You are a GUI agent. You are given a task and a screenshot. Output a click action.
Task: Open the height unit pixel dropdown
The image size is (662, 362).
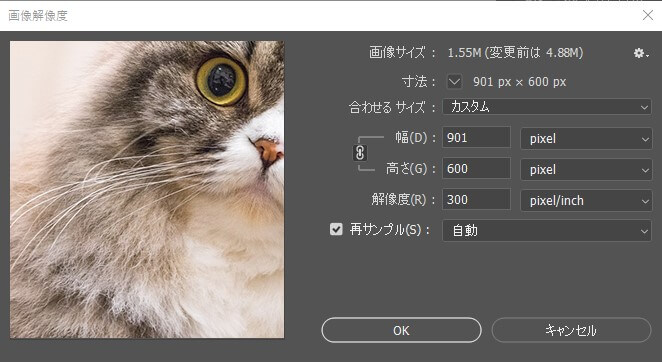click(586, 169)
